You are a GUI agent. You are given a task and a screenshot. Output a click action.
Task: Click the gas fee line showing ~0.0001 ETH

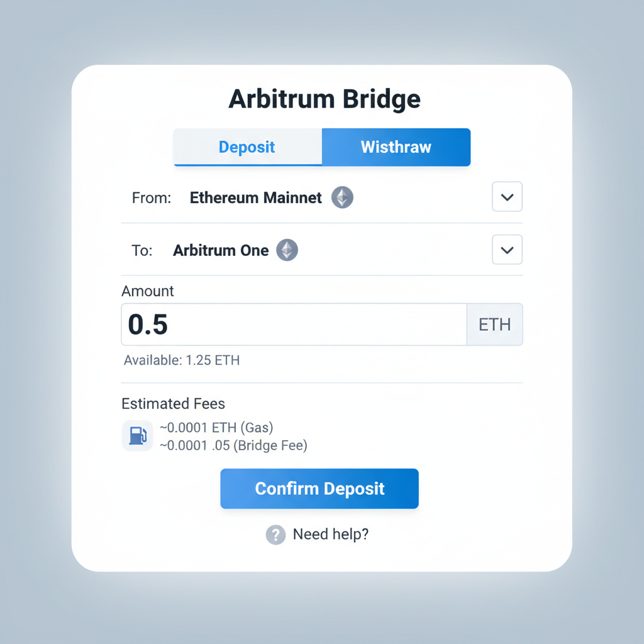pyautogui.click(x=217, y=427)
